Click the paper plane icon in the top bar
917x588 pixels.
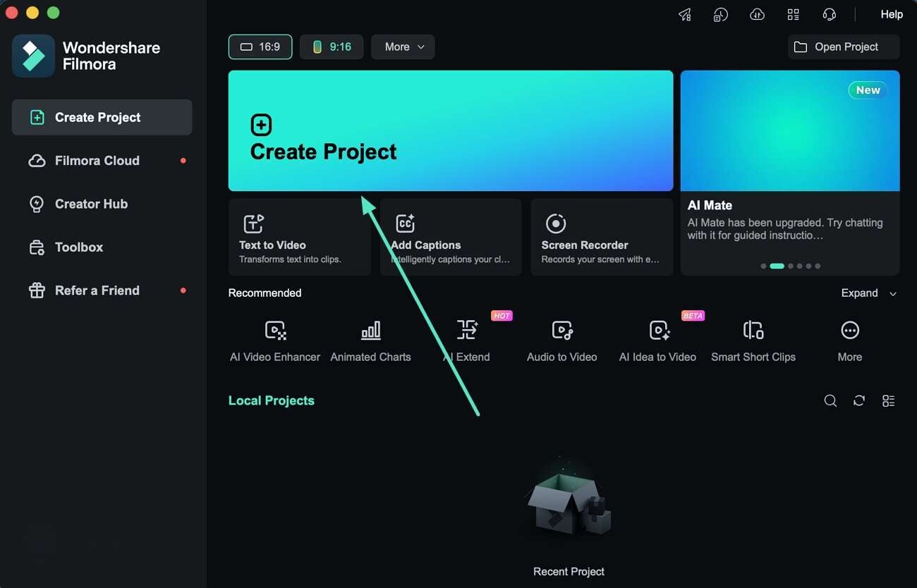click(685, 15)
